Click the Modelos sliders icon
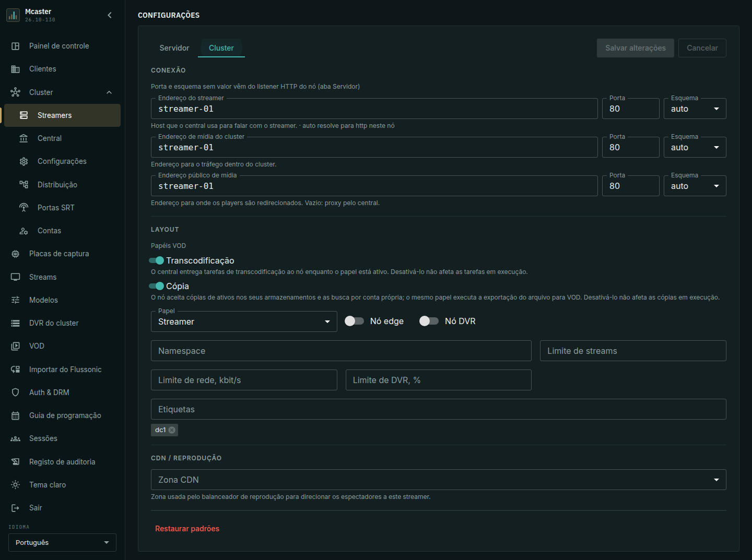 coord(16,300)
